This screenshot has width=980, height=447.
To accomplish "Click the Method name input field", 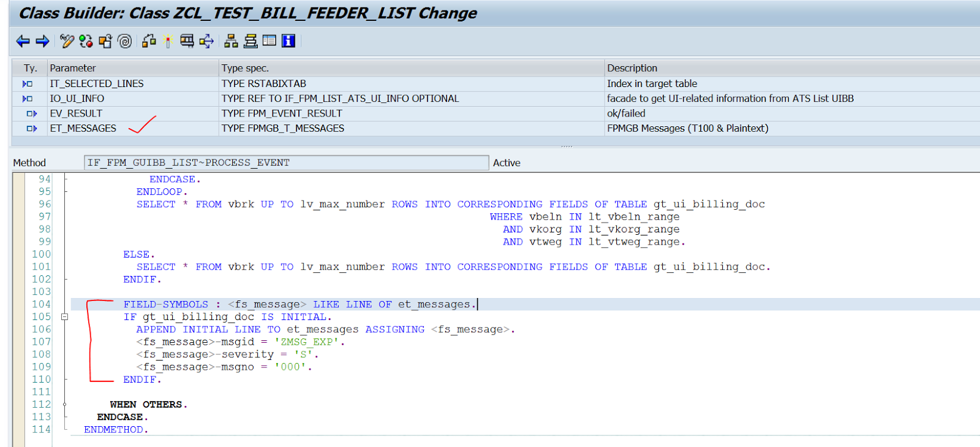I will tap(286, 162).
